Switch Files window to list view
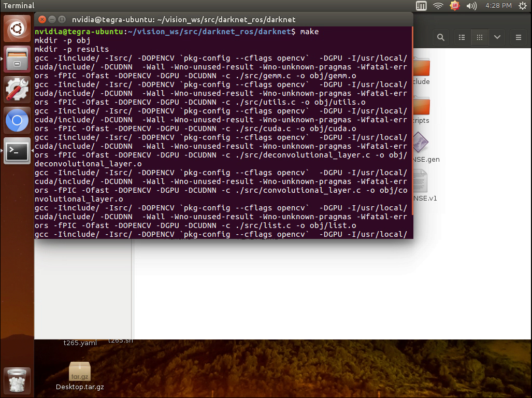This screenshot has width=532, height=398. [x=462, y=37]
